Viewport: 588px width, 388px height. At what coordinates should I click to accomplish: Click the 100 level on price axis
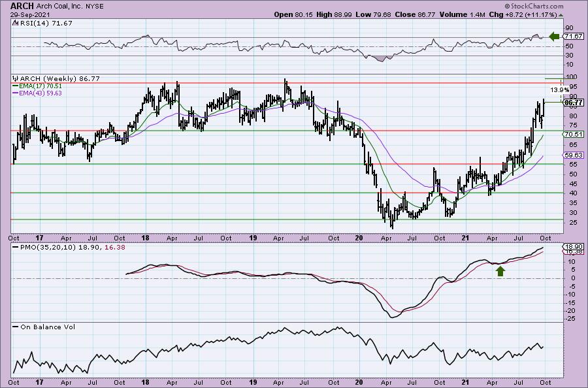pos(572,77)
